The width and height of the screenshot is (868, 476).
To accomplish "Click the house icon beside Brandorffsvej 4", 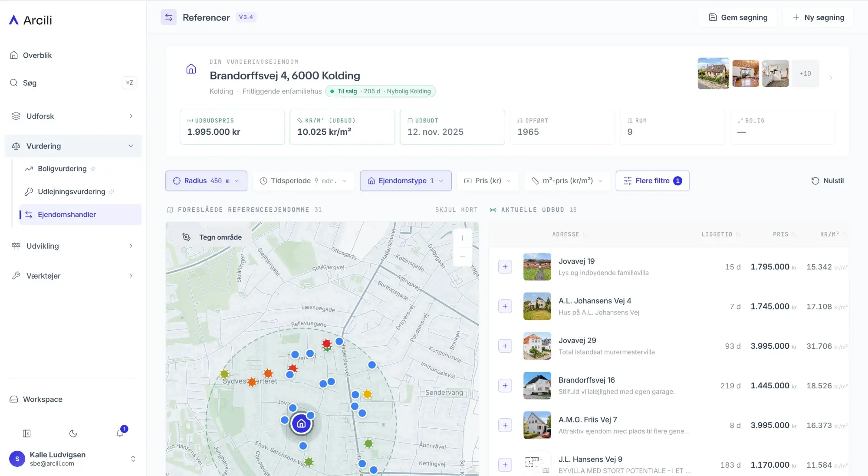I will [x=191, y=69].
